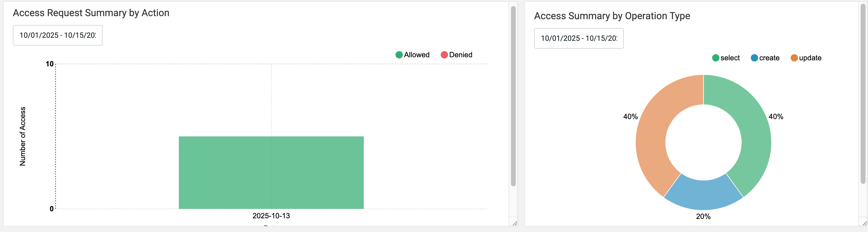Viewport: 868px width, 232px height.
Task: Click the Operation Type panel's vertical scrollbar
Action: point(863,94)
